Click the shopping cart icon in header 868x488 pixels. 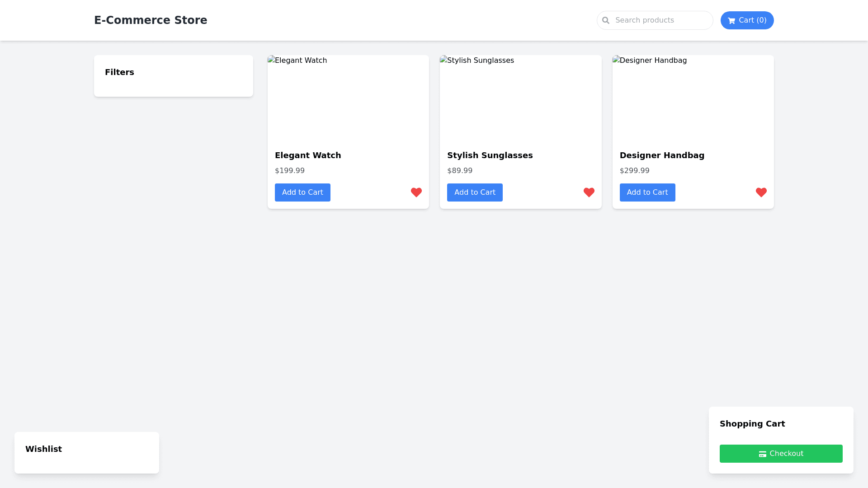tap(731, 21)
